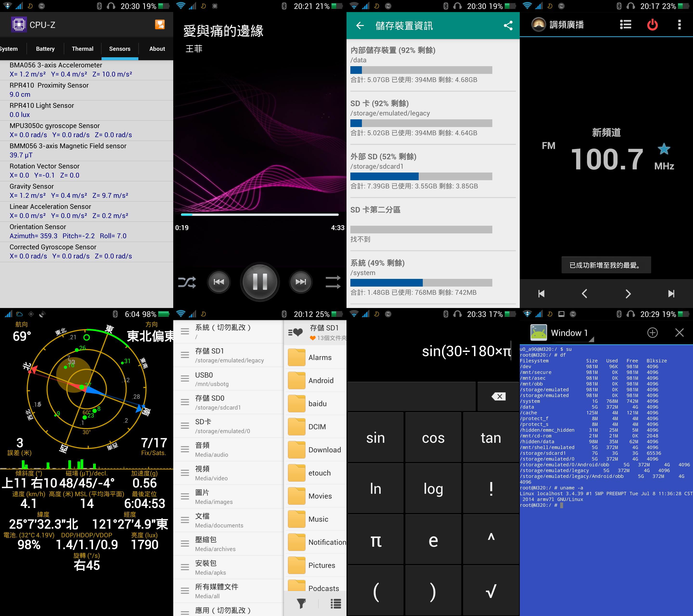This screenshot has width=693, height=616.
Task: Delete last character with calculator backspace
Action: point(498,396)
